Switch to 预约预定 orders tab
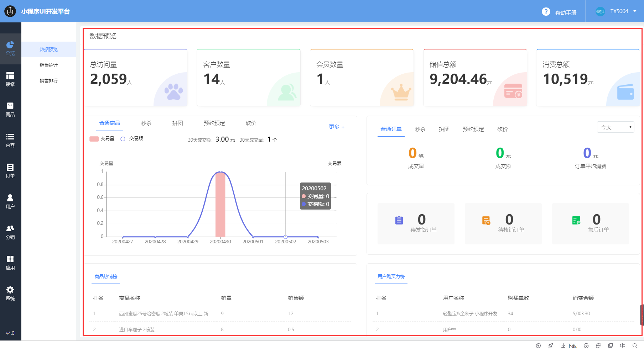 (x=473, y=129)
